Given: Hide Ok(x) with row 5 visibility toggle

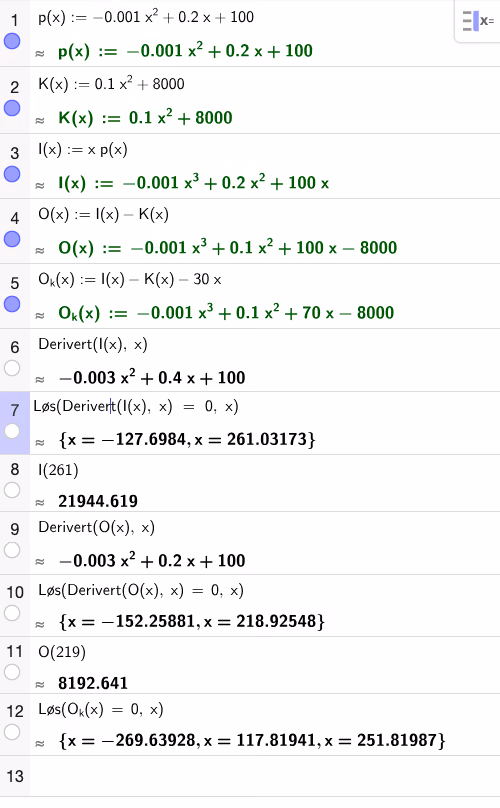Looking at the screenshot, I should click(12, 304).
